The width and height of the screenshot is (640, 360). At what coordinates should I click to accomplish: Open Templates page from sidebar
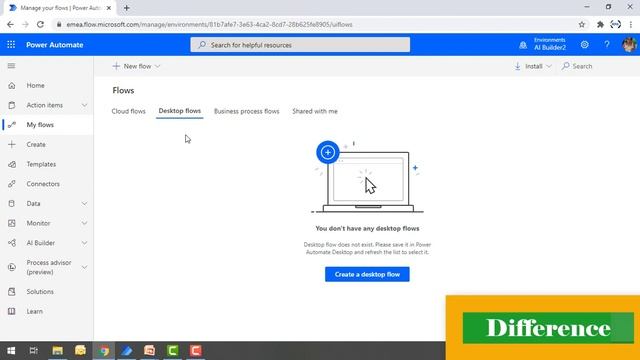(x=41, y=164)
